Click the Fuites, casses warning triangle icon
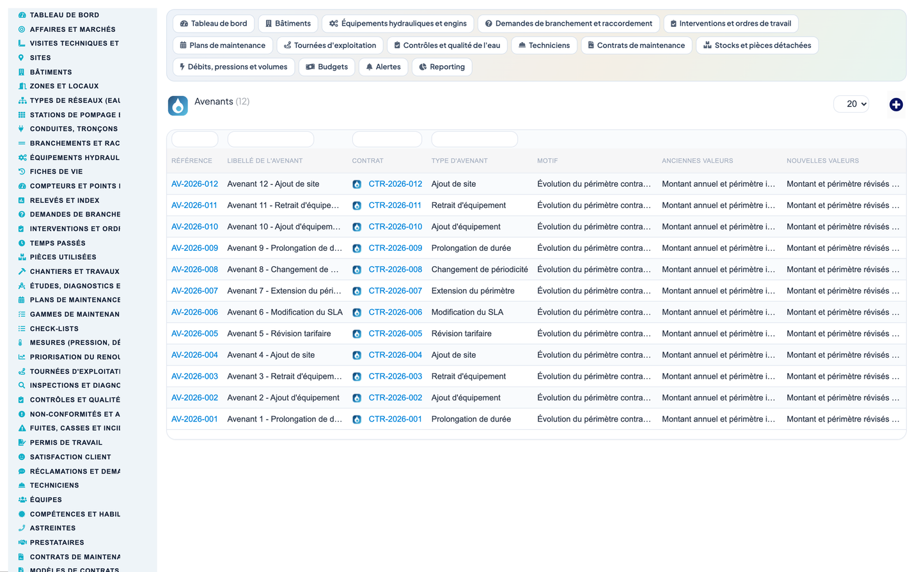The image size is (924, 572). pos(22,428)
